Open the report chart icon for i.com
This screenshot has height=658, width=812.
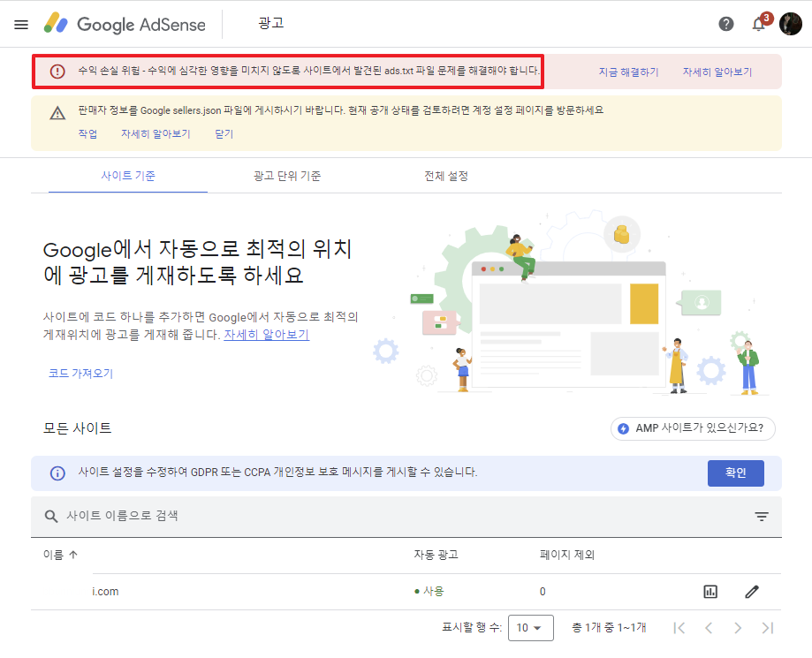pos(710,592)
